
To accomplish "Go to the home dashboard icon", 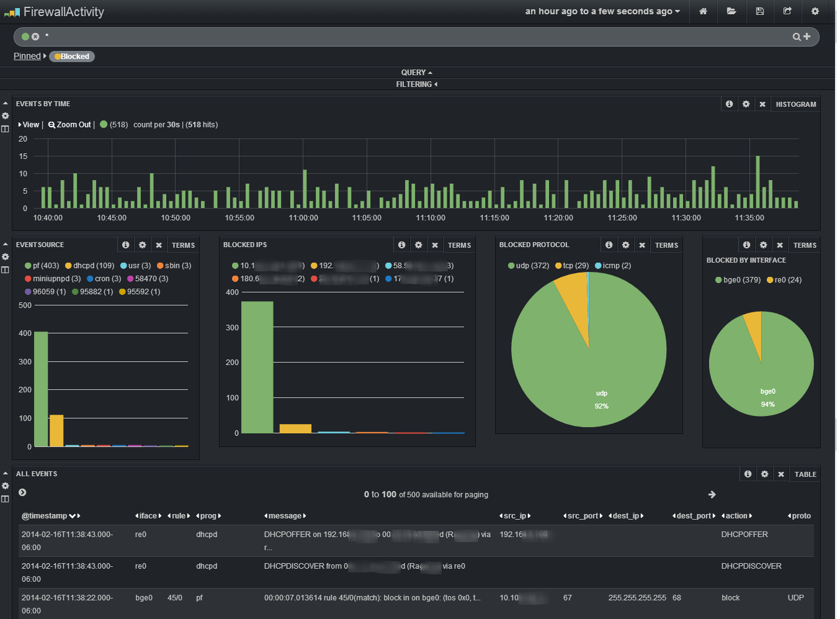I will pos(703,11).
